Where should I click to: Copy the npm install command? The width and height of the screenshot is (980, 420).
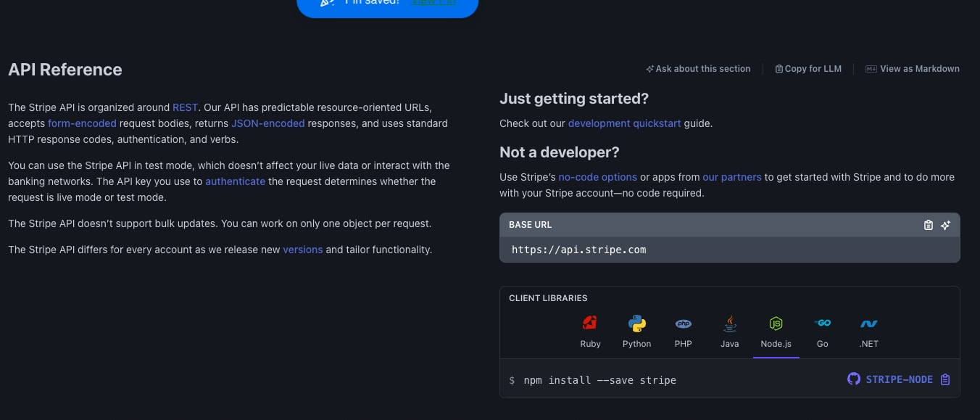(x=944, y=379)
